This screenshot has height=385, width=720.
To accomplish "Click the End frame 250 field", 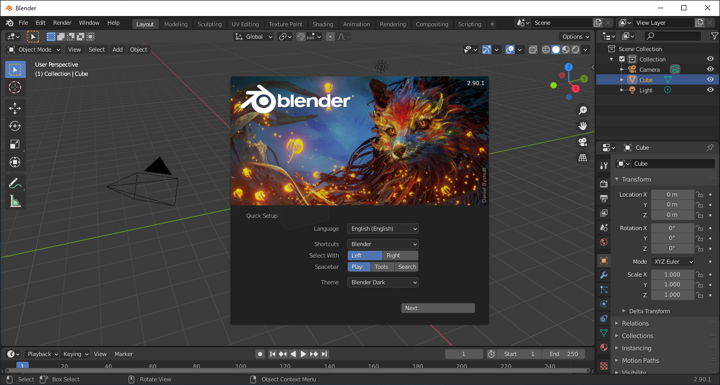I will pyautogui.click(x=563, y=354).
